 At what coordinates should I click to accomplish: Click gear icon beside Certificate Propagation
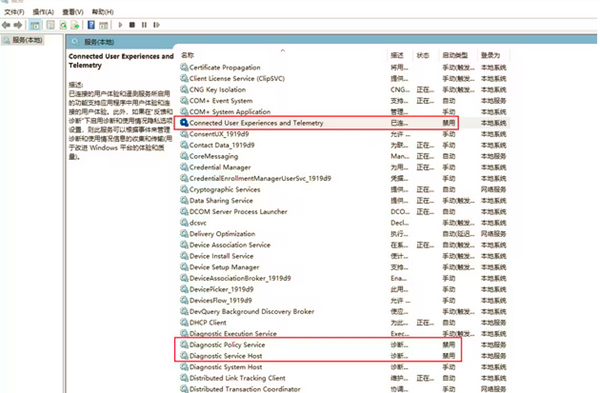pos(184,67)
